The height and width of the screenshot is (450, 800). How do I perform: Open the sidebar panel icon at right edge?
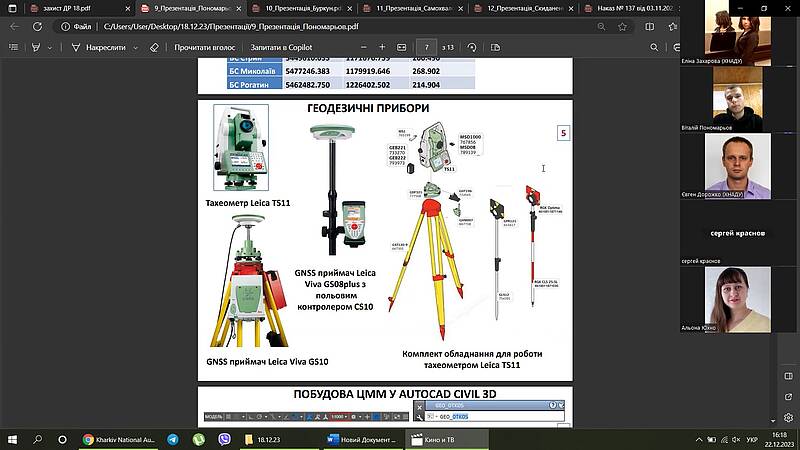coord(788,376)
